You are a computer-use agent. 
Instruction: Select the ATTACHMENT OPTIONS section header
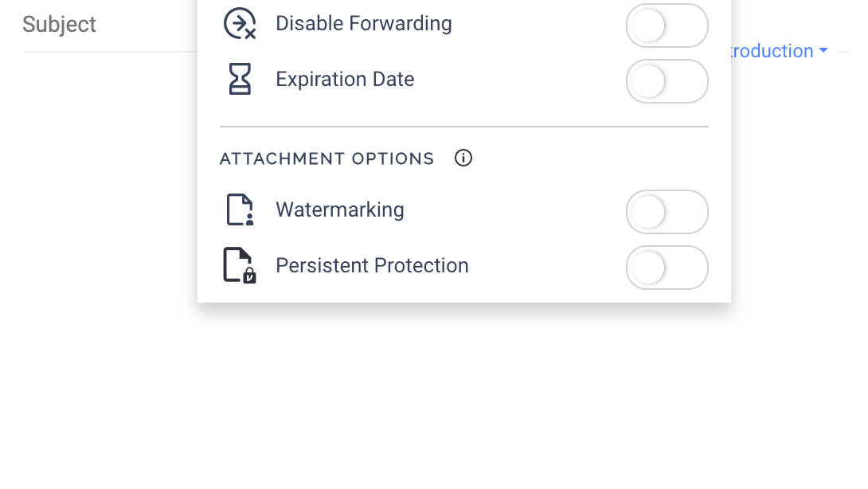pos(326,158)
